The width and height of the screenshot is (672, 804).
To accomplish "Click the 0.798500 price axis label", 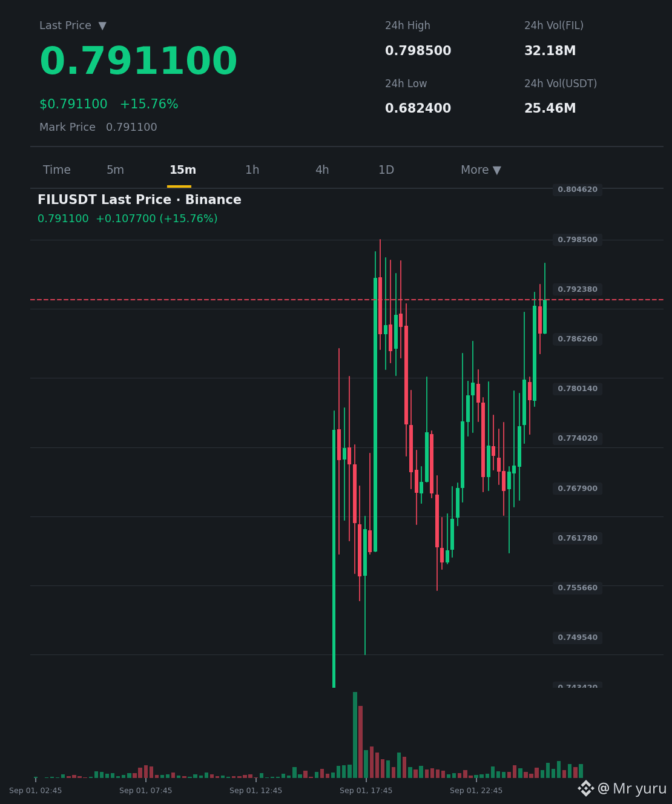I will point(578,240).
